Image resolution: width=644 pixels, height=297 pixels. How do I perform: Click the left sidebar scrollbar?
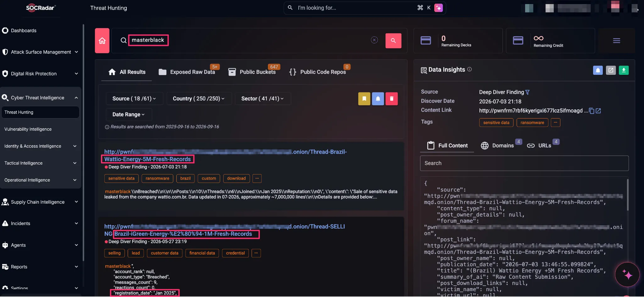point(83,143)
